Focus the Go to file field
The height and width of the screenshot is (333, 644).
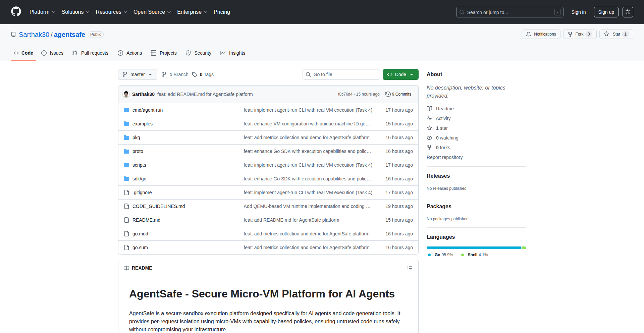tap(341, 74)
